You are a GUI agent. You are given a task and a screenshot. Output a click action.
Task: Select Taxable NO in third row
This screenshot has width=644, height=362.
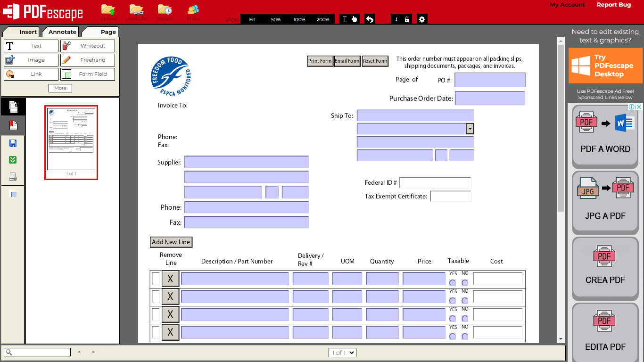[465, 319]
